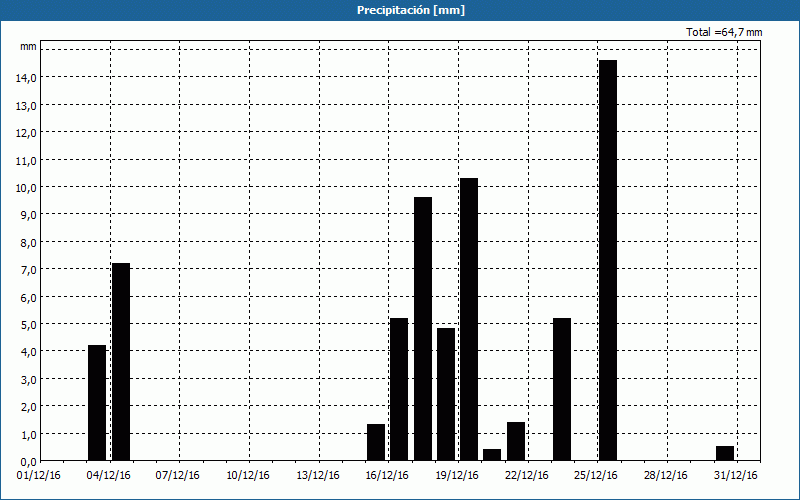
Task: Click the 5,0 y-axis label
Action: [x=29, y=324]
